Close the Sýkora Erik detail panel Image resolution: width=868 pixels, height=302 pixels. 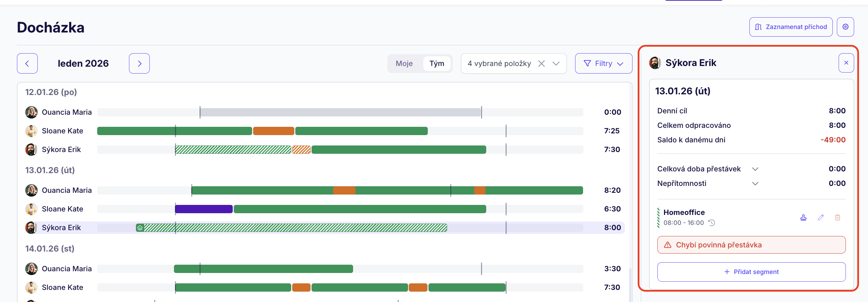[846, 63]
